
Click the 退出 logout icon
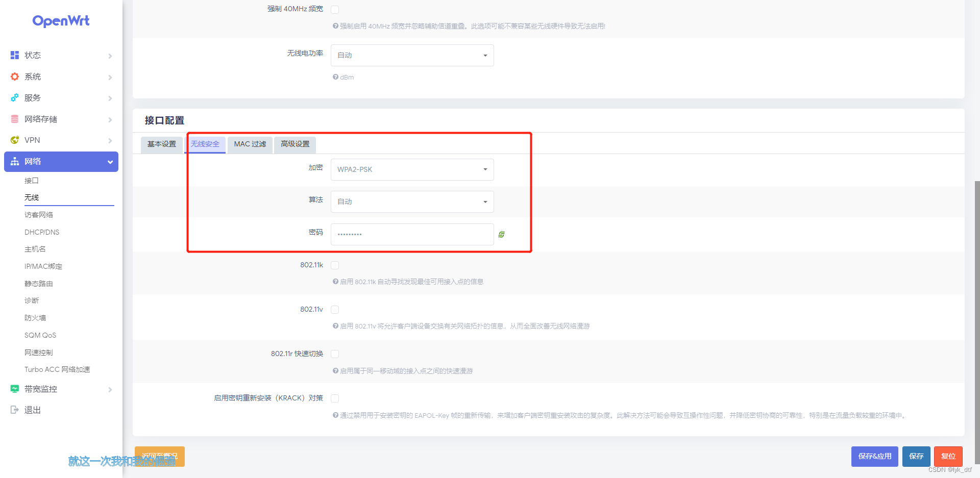point(14,410)
